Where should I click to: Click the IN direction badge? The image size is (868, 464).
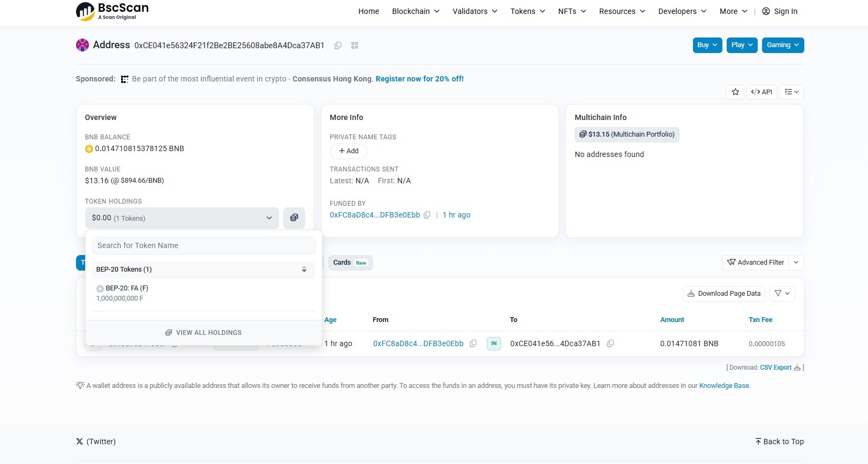coord(494,343)
